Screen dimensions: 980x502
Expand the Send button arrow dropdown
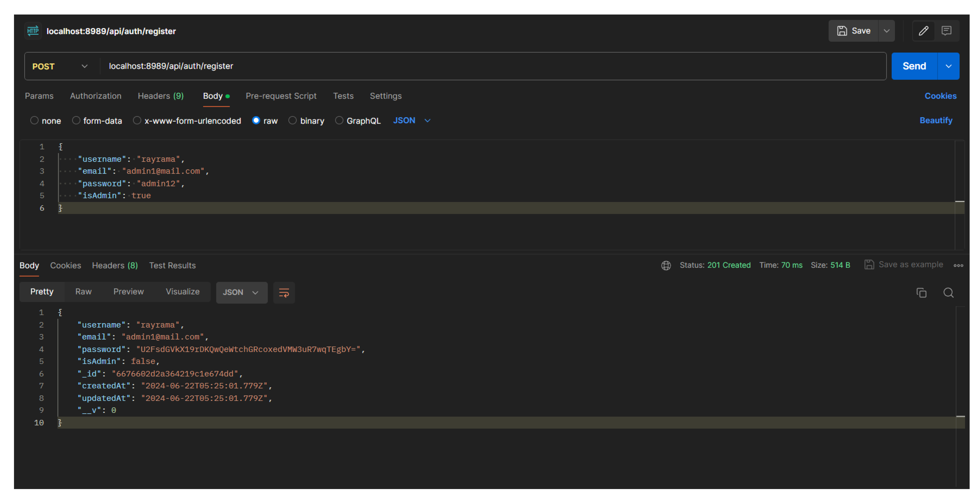pos(948,66)
